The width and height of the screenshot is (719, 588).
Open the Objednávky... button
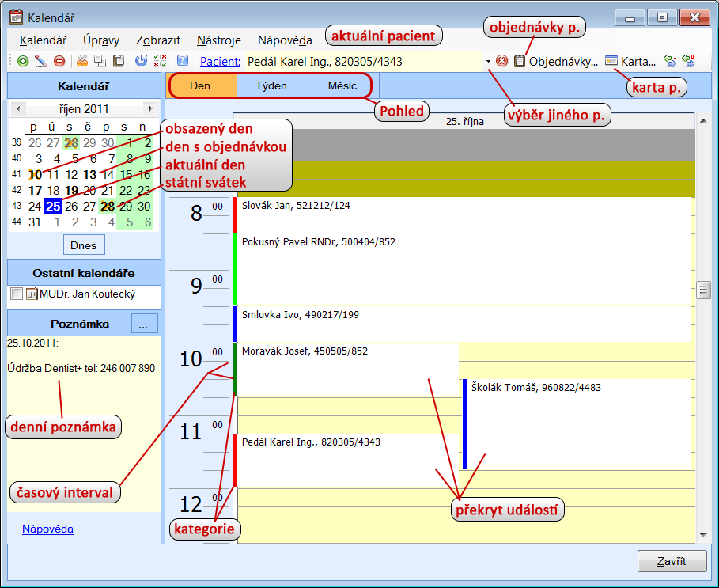coord(556,61)
